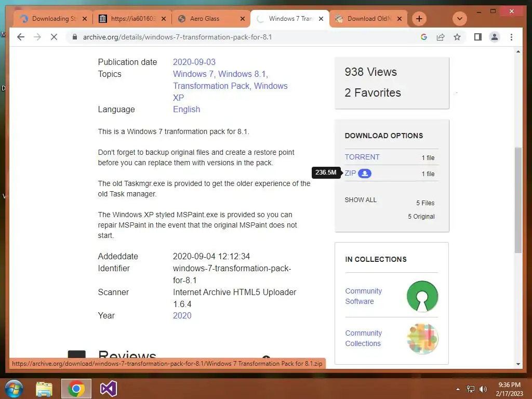
Task: Click the Community Collections colorful thumbnail
Action: coord(422,339)
